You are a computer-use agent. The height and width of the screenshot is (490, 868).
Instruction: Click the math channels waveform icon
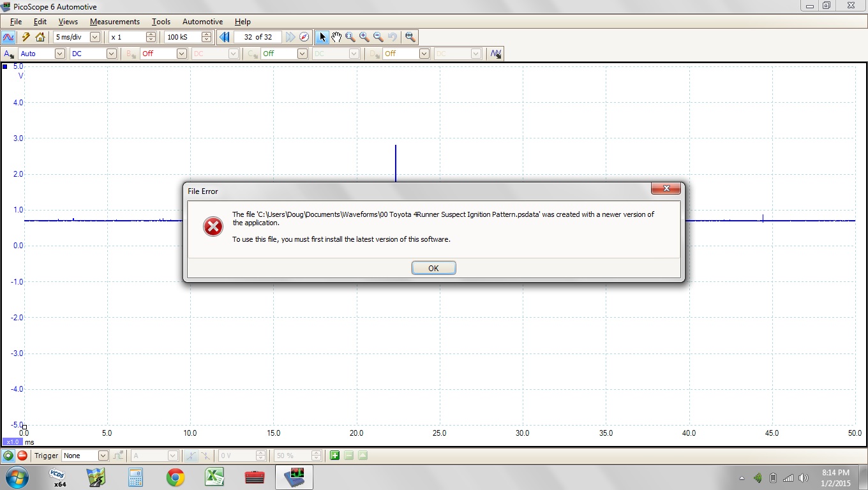coord(496,54)
